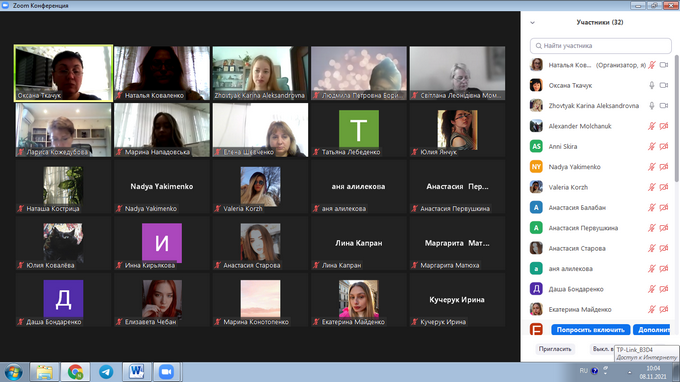The height and width of the screenshot is (382, 680).
Task: Click camera icon for Наталья Коваленко organizer row
Action: [664, 65]
